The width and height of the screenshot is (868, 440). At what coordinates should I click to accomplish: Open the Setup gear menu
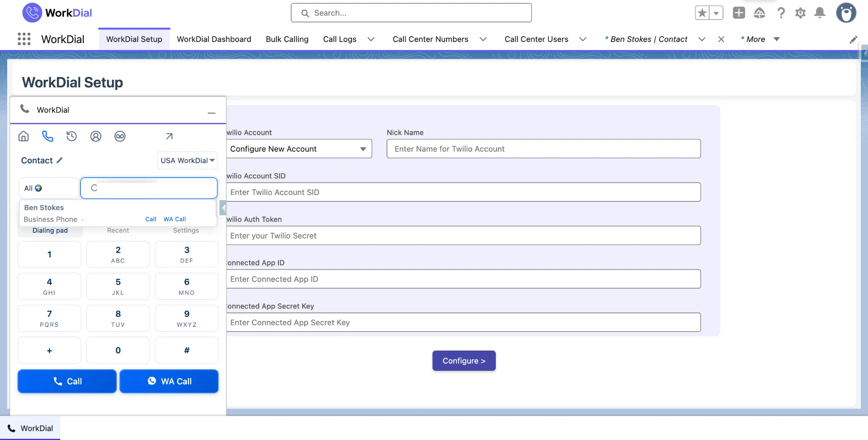(x=800, y=13)
